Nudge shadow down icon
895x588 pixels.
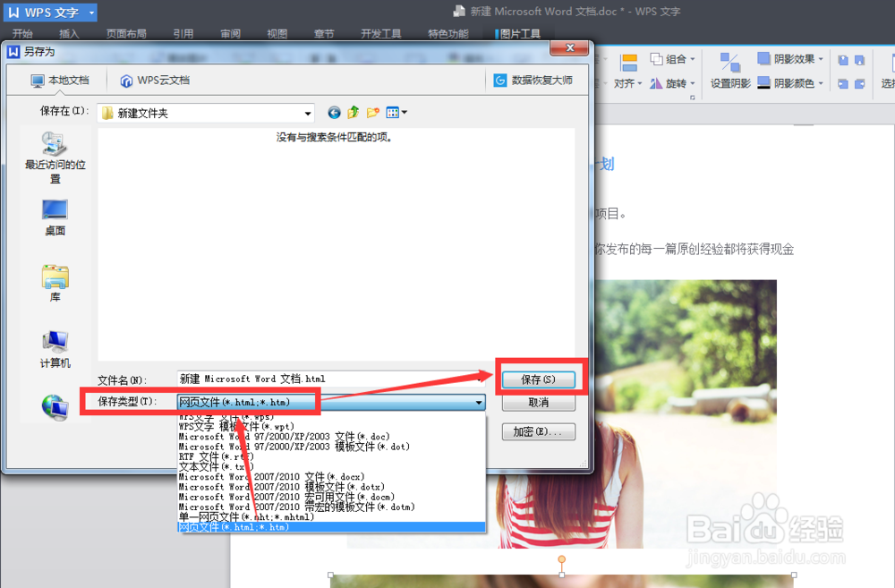859,60
